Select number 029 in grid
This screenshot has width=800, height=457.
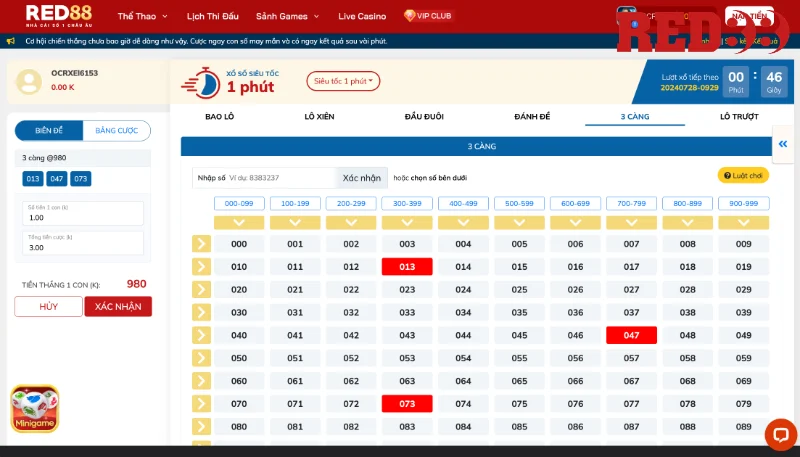pos(744,290)
